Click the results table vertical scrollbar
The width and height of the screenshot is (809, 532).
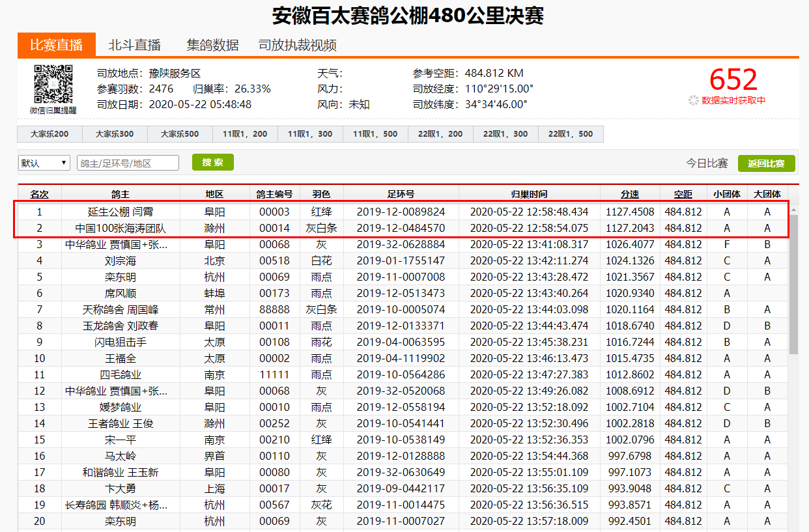[x=793, y=293]
